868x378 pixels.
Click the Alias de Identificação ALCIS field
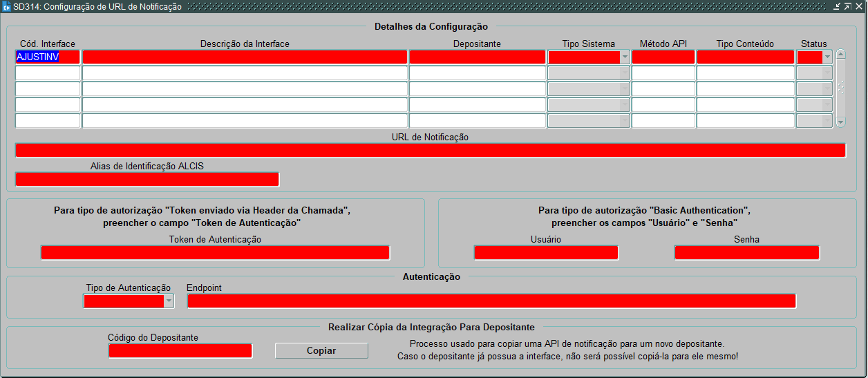pos(147,179)
